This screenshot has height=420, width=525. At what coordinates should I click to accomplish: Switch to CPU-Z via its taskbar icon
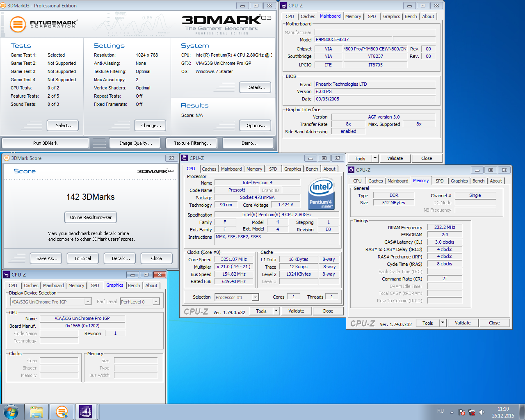click(86, 412)
